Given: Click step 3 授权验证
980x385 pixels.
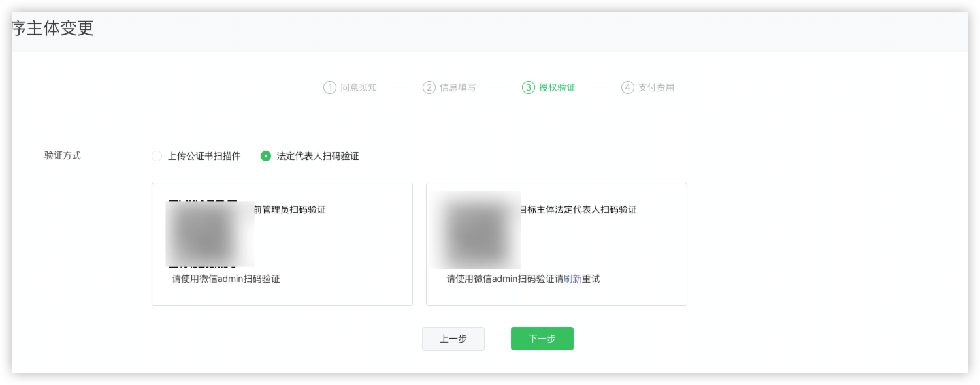Looking at the screenshot, I should [x=549, y=87].
